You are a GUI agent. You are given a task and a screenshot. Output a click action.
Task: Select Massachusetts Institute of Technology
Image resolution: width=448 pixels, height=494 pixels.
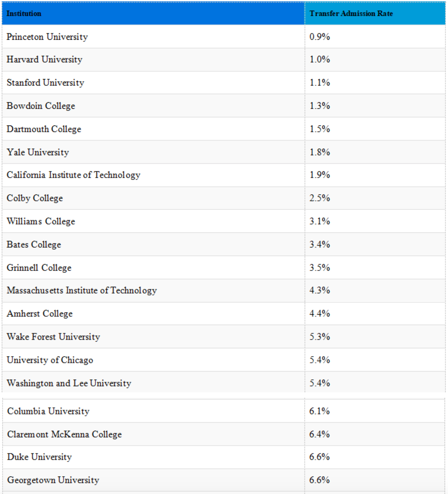[82, 290]
